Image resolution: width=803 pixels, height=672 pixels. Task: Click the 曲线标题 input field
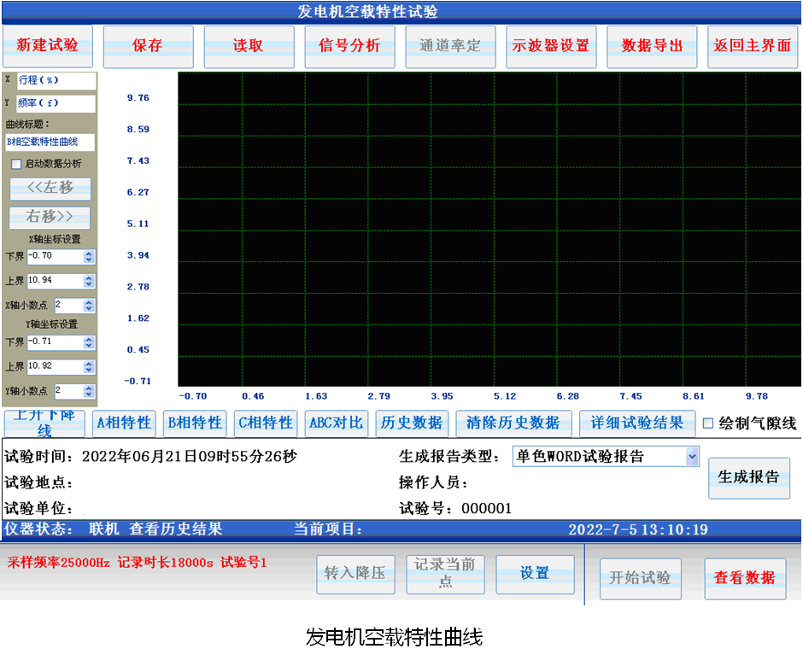coord(50,142)
